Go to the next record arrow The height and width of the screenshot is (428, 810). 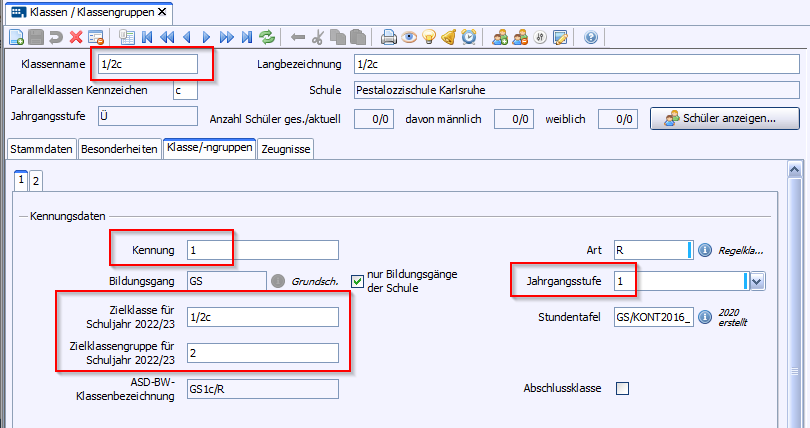[x=207, y=38]
